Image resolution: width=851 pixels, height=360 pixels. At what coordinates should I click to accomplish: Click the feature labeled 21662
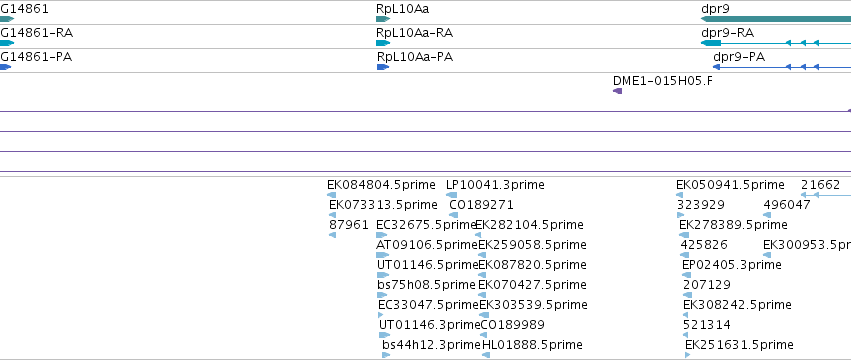click(820, 185)
